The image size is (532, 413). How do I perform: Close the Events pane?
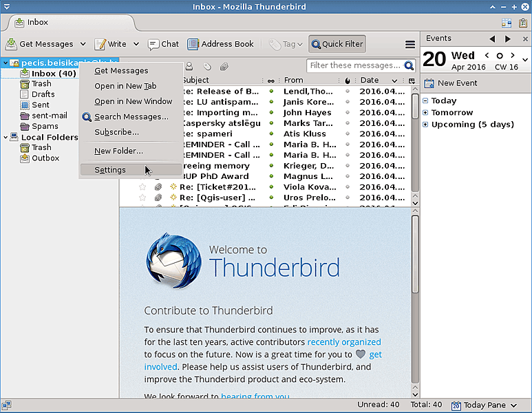(x=525, y=39)
